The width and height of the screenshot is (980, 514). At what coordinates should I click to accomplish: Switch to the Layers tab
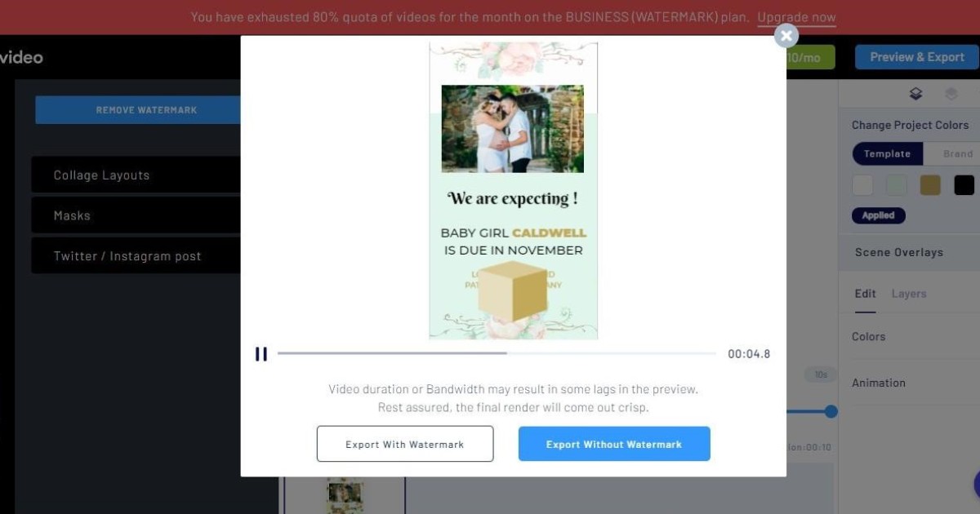coord(908,294)
